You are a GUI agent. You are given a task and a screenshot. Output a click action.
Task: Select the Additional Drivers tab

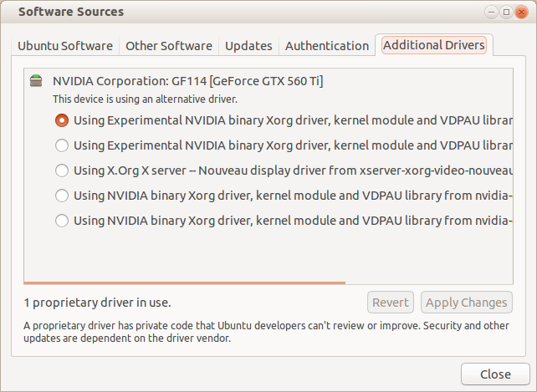click(434, 45)
